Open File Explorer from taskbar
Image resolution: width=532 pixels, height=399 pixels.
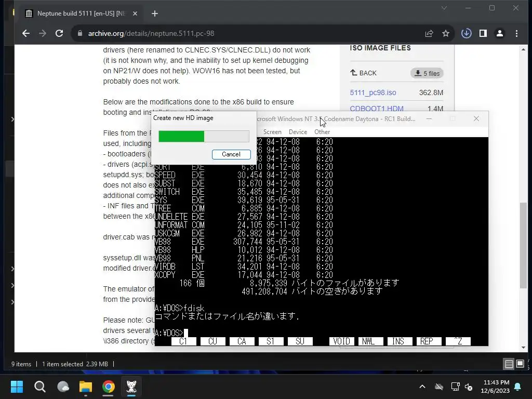[x=86, y=387]
